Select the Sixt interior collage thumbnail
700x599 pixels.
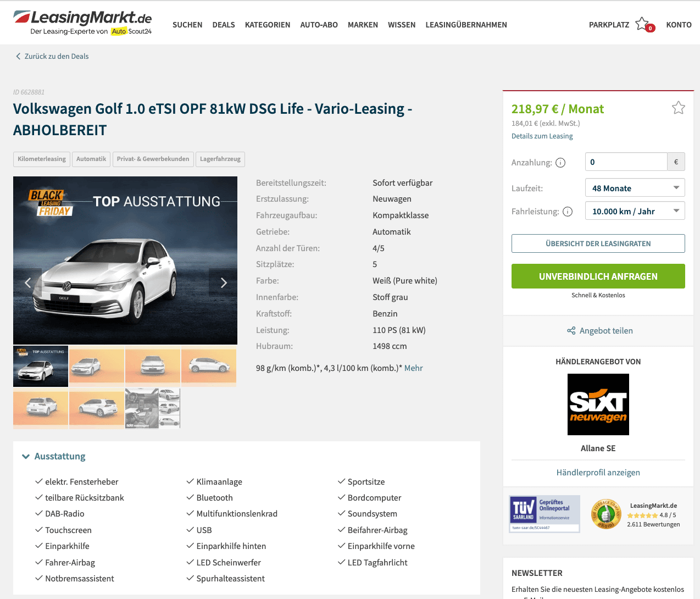click(x=153, y=408)
